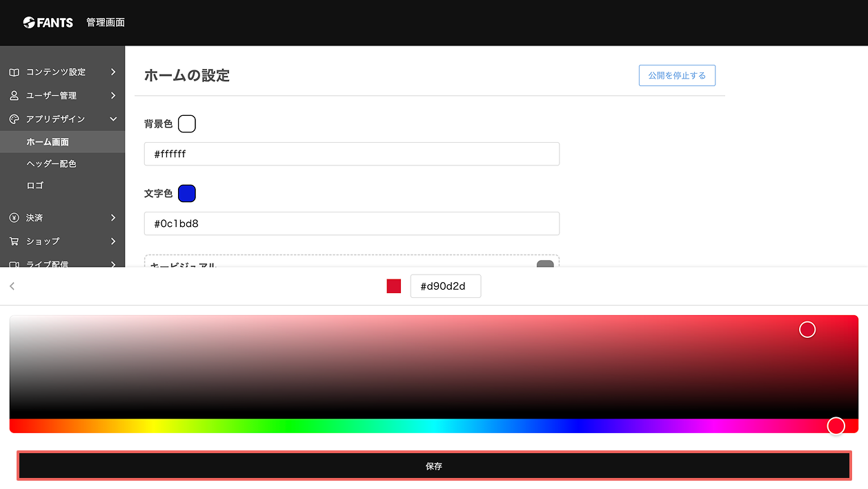This screenshot has height=489, width=868.
Task: Click the book icon beside コンテンツ設定
Action: pyautogui.click(x=14, y=72)
